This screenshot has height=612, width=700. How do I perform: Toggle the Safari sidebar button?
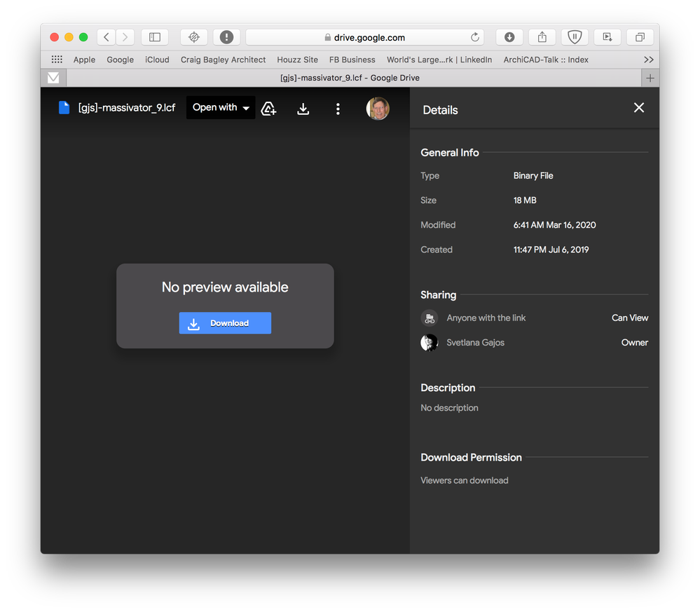pos(155,37)
